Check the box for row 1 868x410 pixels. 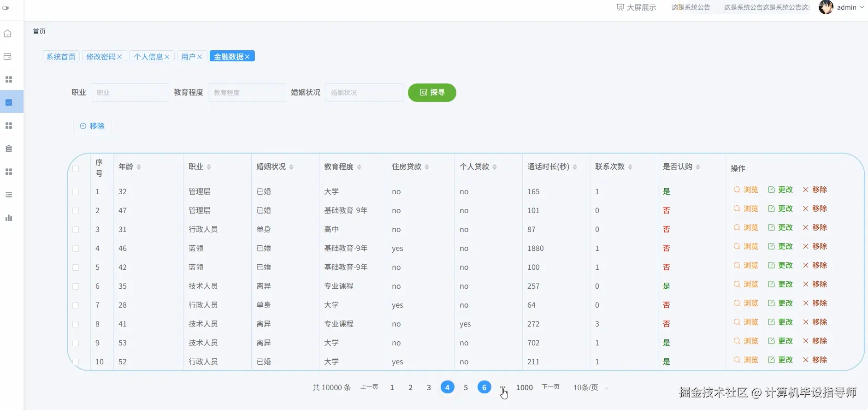76,191
